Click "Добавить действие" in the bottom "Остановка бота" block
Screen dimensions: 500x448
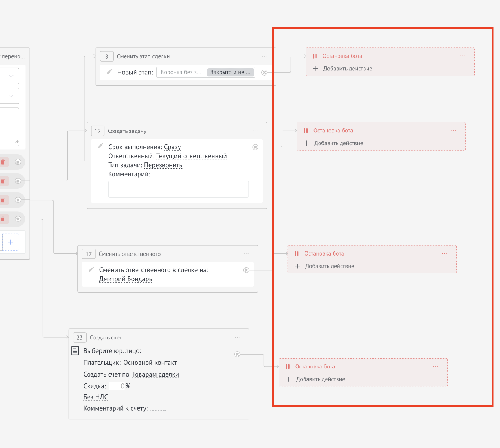coord(320,379)
